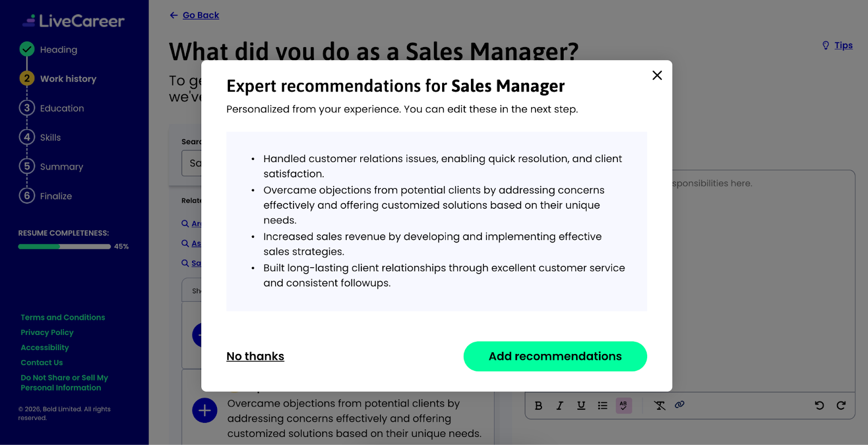Open the Heading step in sidebar
Screen dimensions: 868x445
[x=58, y=50]
